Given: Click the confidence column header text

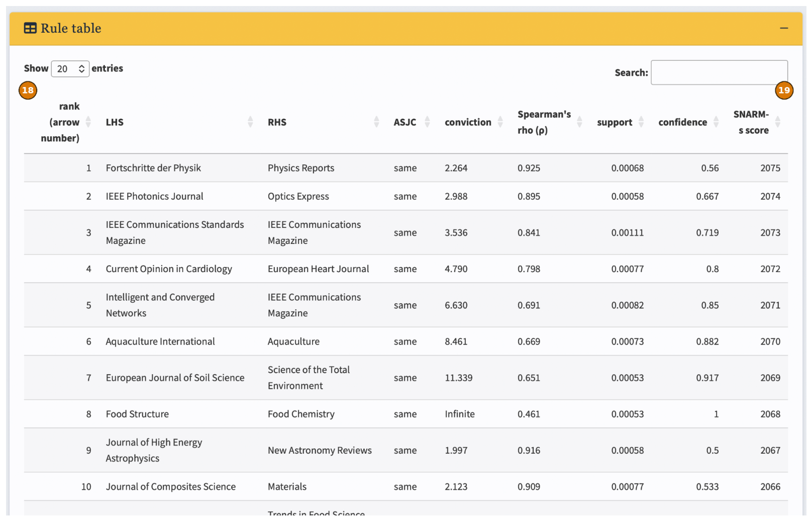Looking at the screenshot, I should pyautogui.click(x=682, y=122).
